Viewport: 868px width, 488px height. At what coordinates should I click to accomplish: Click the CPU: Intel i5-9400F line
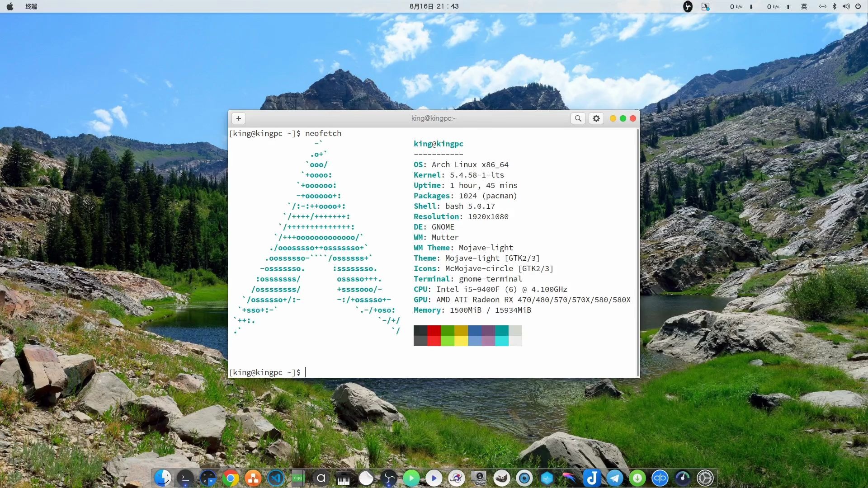tap(491, 289)
